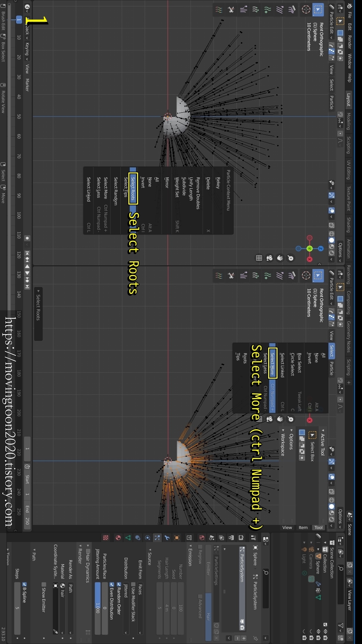This screenshot has height=644, width=362.
Task: Select the Cursor tool in viewport with Particle Context Menu
Action: click(x=306, y=10)
